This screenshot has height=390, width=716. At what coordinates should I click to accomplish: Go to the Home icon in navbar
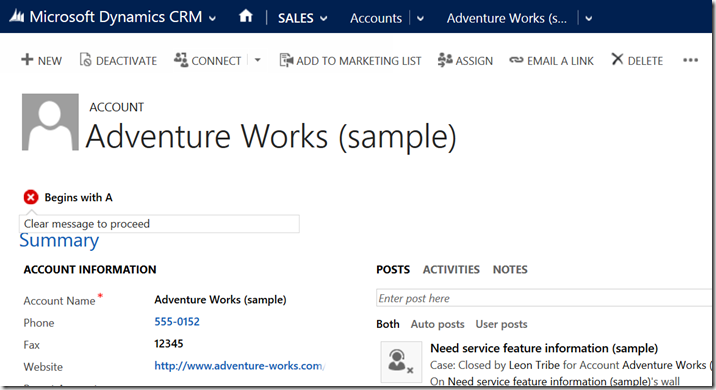(x=246, y=17)
